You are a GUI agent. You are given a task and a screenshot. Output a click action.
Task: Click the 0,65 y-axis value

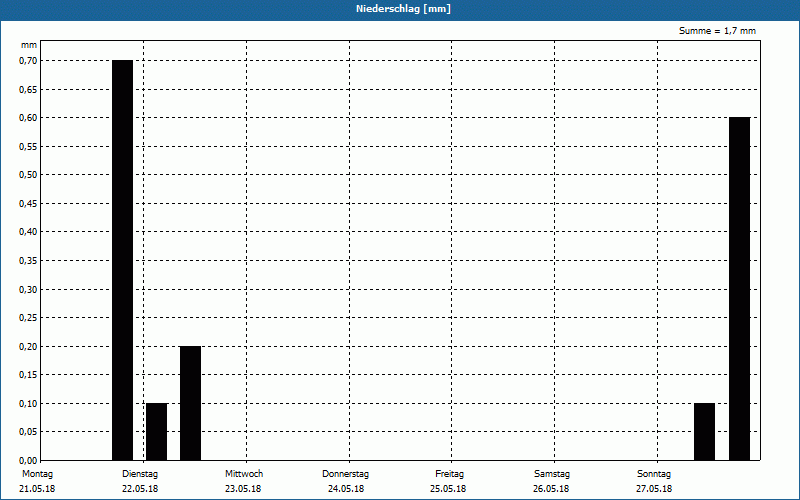pos(28,89)
